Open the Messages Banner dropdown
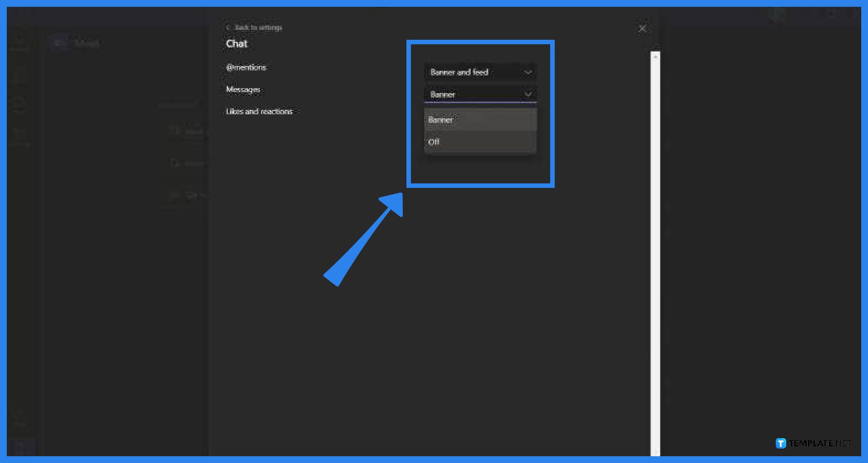 tap(480, 94)
